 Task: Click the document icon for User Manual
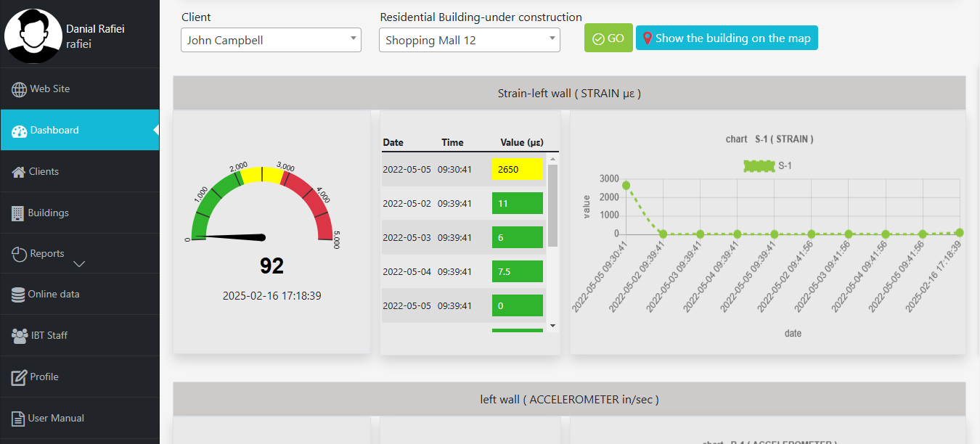click(17, 419)
